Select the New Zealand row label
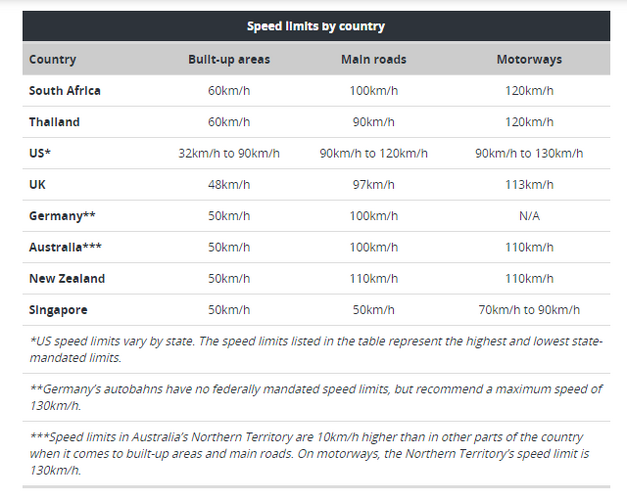The image size is (627, 500). 67,278
